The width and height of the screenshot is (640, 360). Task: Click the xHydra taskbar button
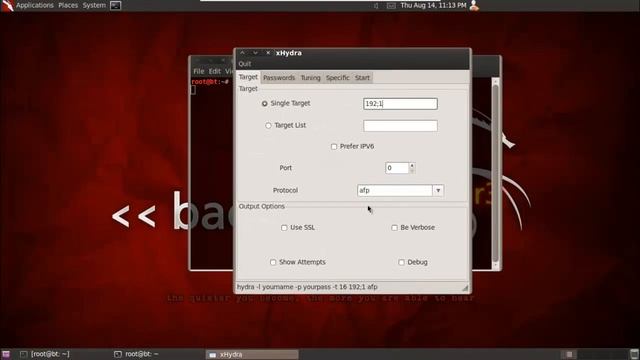coord(252,354)
